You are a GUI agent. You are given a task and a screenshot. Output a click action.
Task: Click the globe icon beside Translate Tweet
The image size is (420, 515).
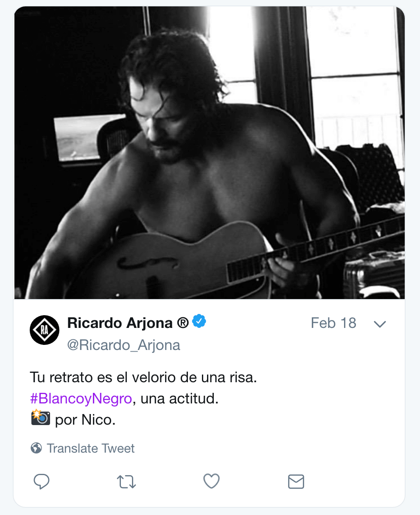(36, 448)
